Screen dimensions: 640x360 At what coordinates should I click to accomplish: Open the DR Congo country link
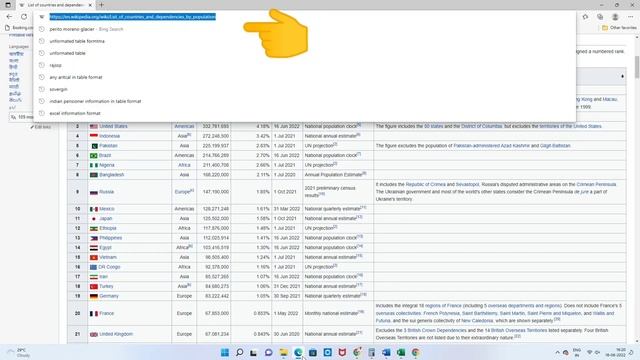[109, 267]
